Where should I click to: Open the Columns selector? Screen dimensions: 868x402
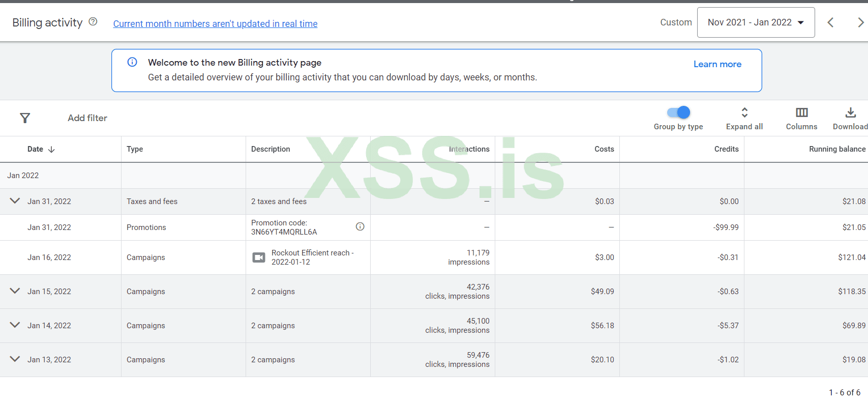[x=801, y=113]
